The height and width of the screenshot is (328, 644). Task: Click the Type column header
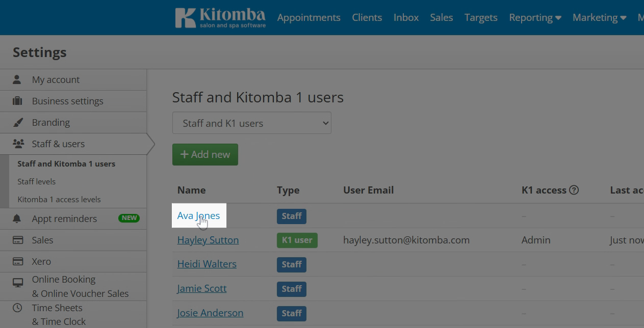click(288, 190)
